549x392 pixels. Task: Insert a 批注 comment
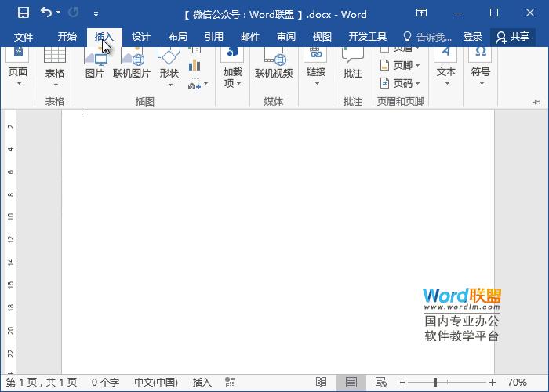click(x=353, y=63)
